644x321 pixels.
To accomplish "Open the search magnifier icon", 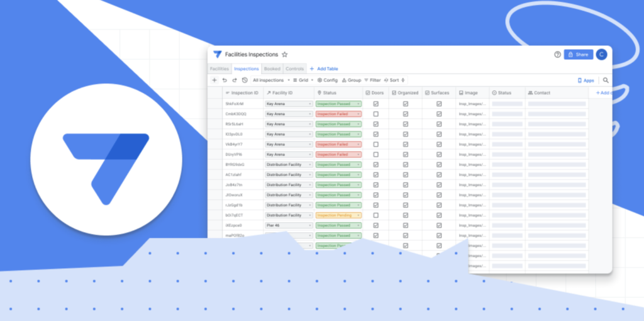I will click(x=606, y=81).
